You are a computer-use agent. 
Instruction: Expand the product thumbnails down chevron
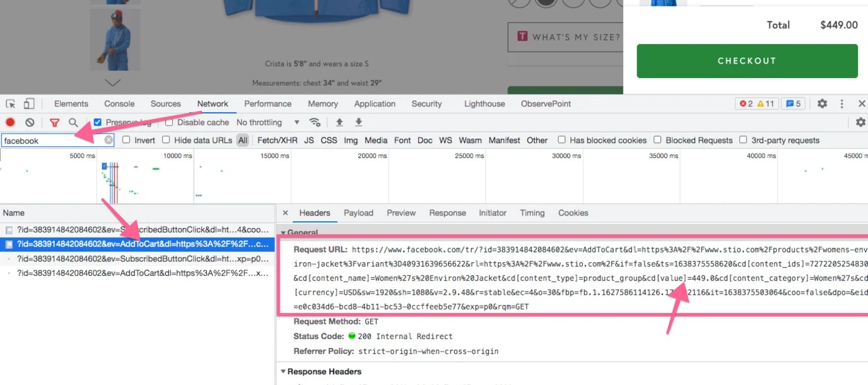112,83
